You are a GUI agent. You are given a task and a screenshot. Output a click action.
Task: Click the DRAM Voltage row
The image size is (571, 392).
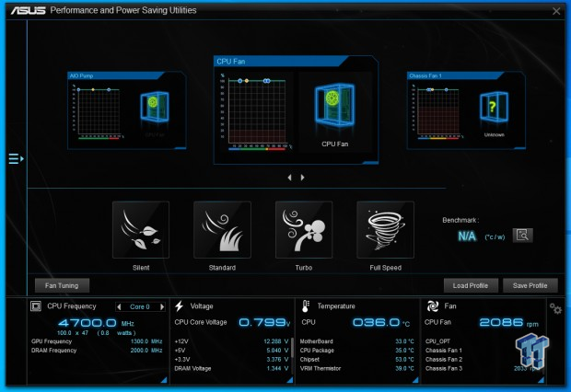[x=231, y=368]
